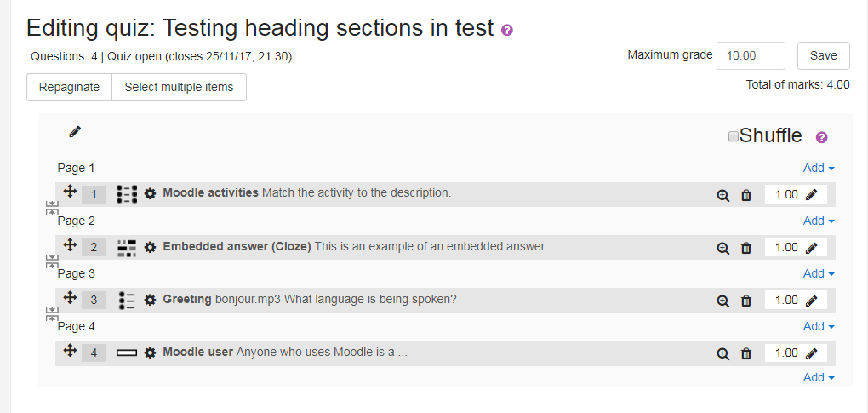Click move handle for question 3

(70, 298)
